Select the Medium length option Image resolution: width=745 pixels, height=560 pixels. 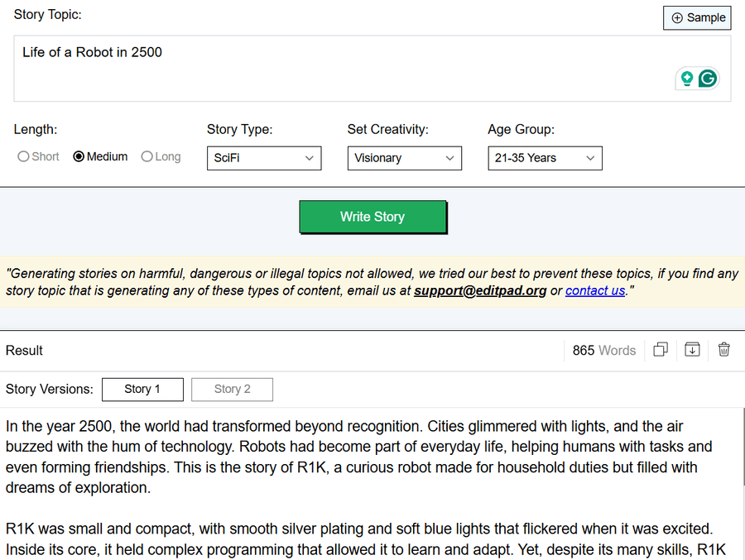(100, 156)
